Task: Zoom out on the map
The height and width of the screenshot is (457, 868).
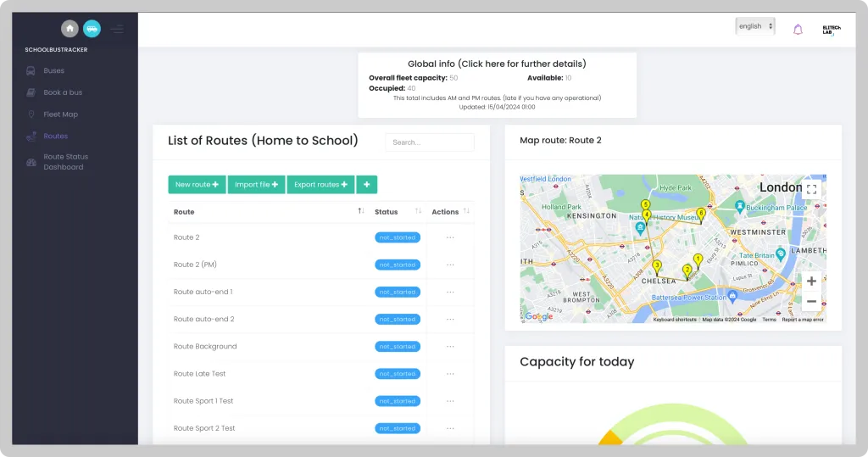Action: point(811,302)
